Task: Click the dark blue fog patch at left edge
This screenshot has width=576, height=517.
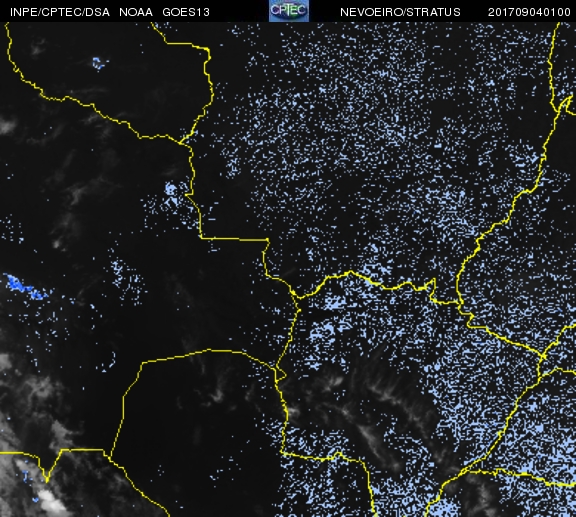Action: 24,286
